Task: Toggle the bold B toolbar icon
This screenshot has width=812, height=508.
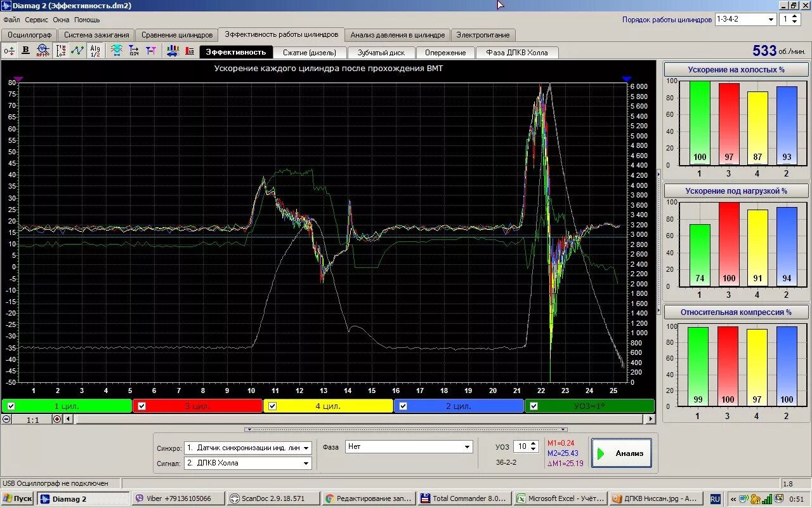Action: click(26, 51)
